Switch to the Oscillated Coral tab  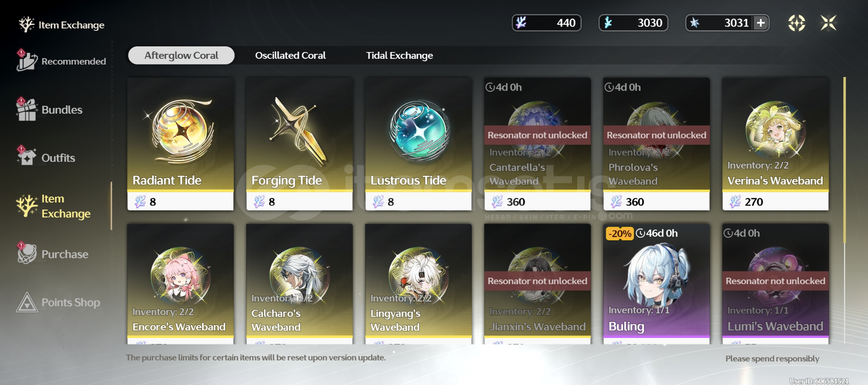[290, 56]
